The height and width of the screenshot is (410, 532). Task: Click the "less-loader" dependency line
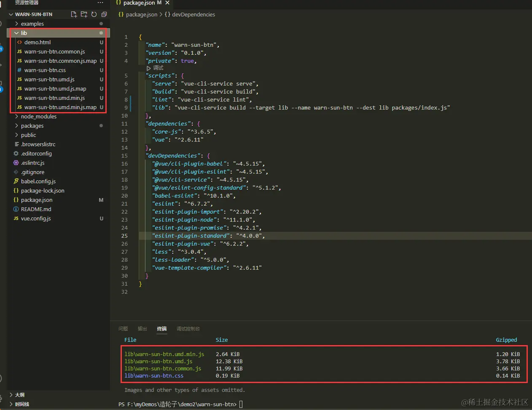pos(191,260)
